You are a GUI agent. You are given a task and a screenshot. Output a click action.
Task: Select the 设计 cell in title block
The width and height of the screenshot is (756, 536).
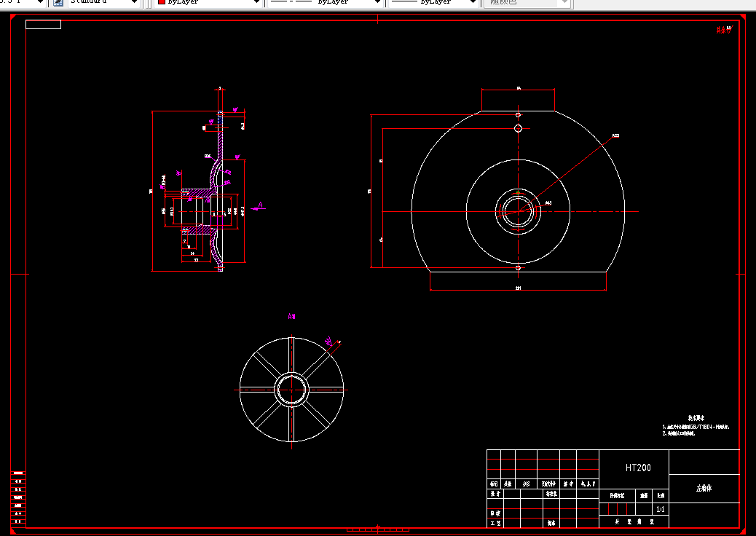pos(495,494)
